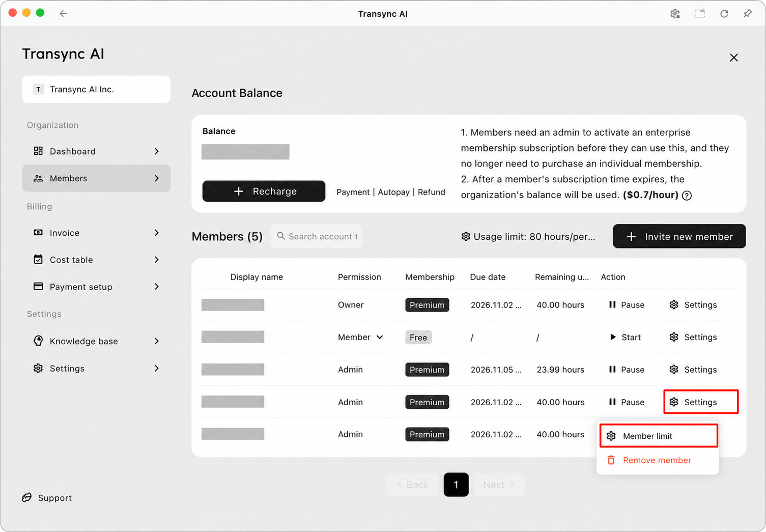Open Settings for the Free member row
Screen dimensions: 766x532
point(693,337)
